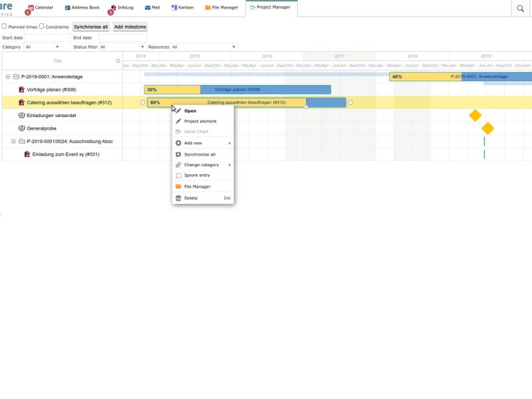Choose File Manager in context menu

(203, 187)
